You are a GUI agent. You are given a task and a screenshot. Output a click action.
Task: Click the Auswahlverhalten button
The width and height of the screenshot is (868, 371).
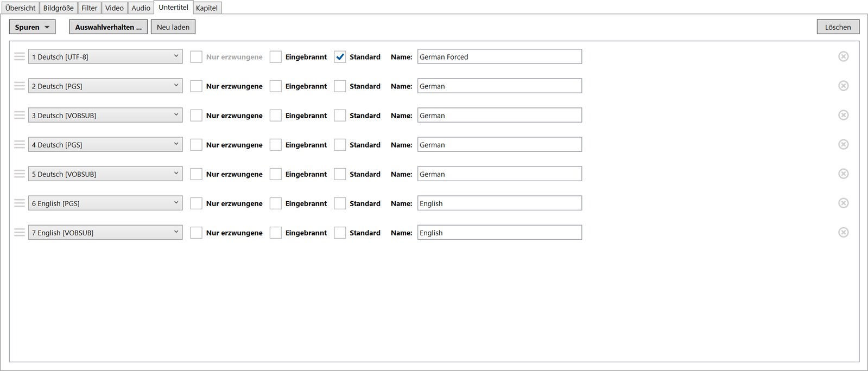(108, 27)
